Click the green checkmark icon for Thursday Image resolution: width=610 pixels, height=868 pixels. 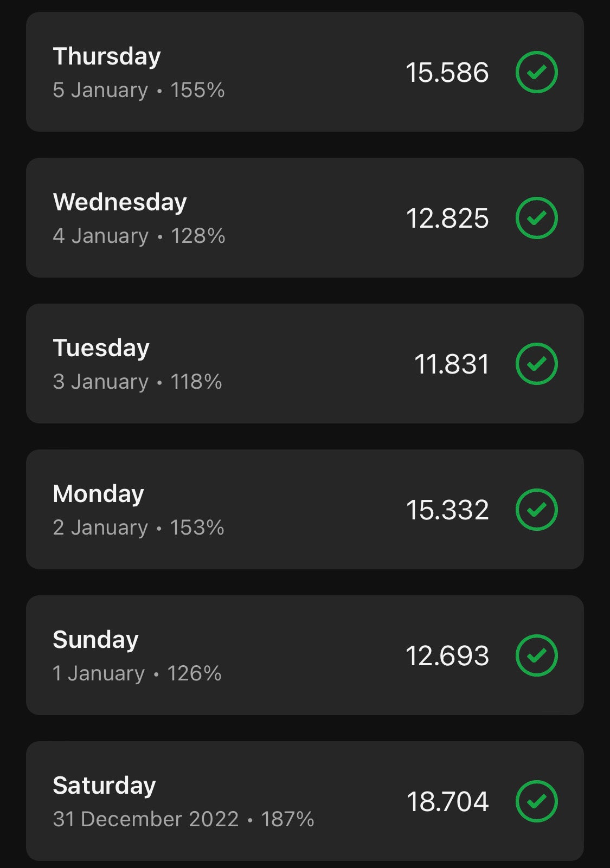pyautogui.click(x=536, y=72)
